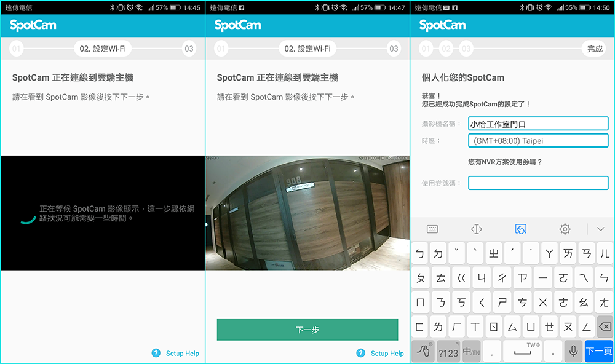Screen dimensions: 615x364
Task: Open the camera live preview in middle screen
Action: pos(307,213)
